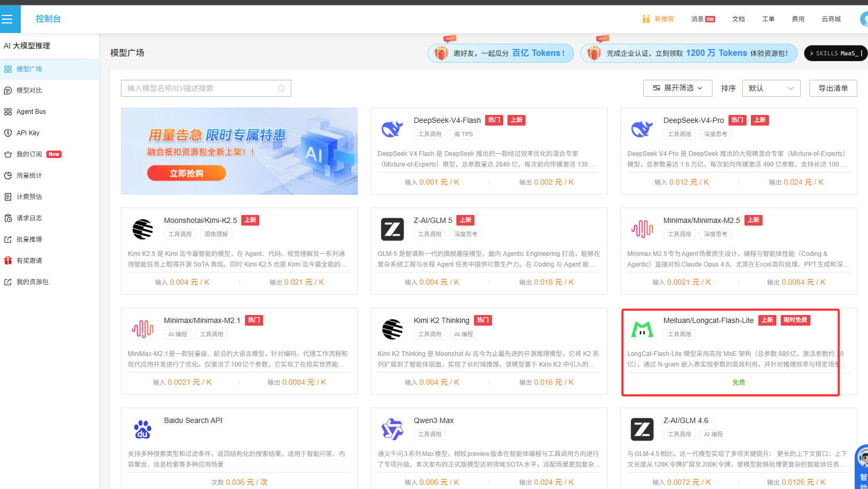Click the Qwen3 Max logo
This screenshot has width=868, height=489.
(392, 429)
